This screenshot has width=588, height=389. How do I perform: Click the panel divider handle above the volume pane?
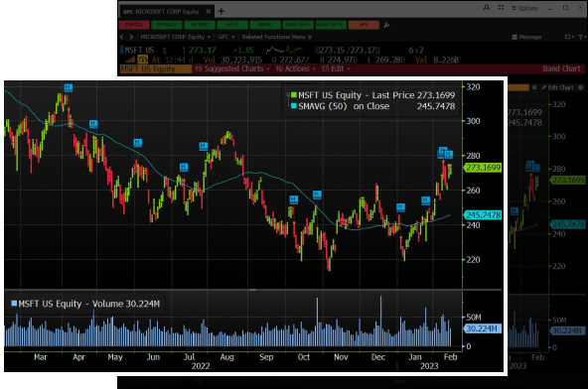click(252, 290)
